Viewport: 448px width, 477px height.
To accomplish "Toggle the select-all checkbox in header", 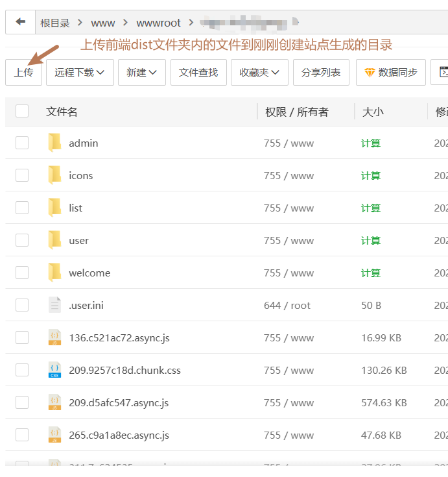I will [22, 111].
